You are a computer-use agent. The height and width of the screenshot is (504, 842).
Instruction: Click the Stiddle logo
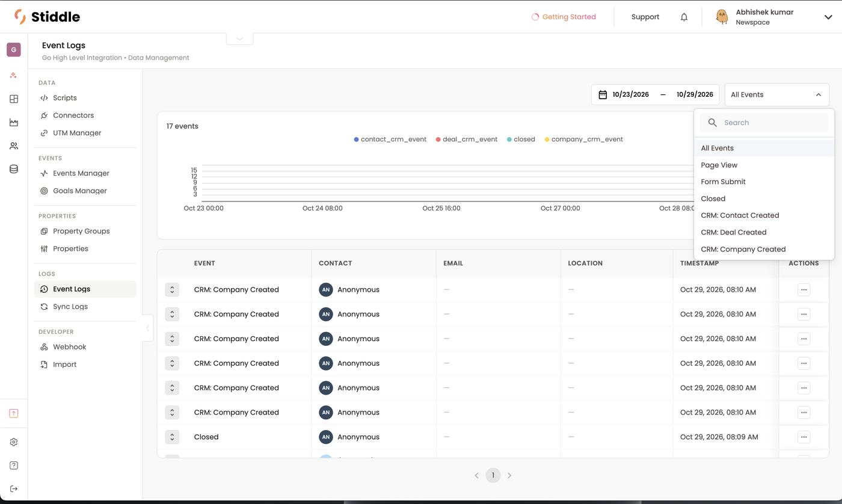(x=47, y=17)
